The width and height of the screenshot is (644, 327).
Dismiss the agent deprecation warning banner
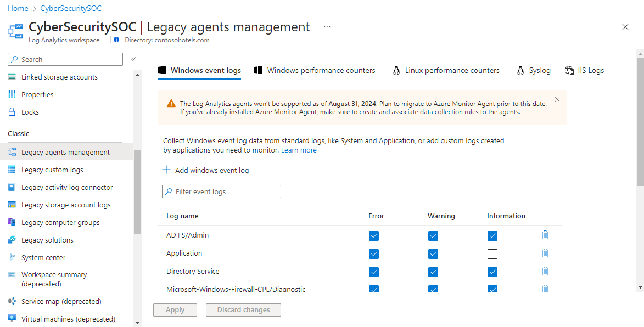tap(557, 99)
